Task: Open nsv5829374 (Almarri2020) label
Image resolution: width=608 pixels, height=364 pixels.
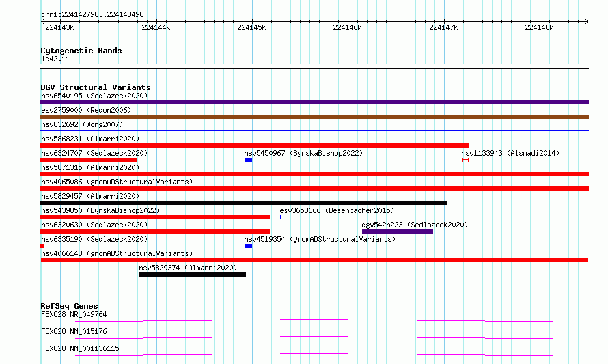Action: pos(188,268)
